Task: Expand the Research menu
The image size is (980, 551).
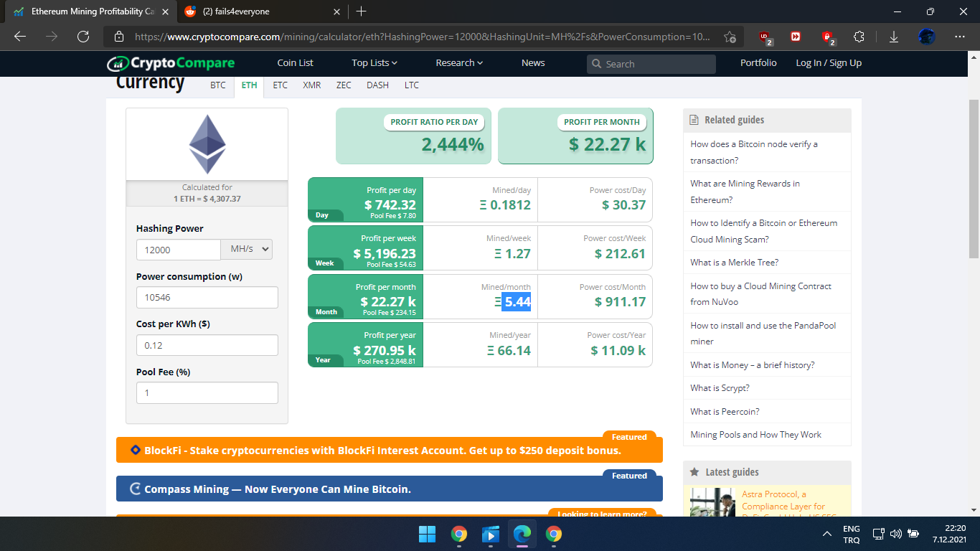Action: point(459,63)
